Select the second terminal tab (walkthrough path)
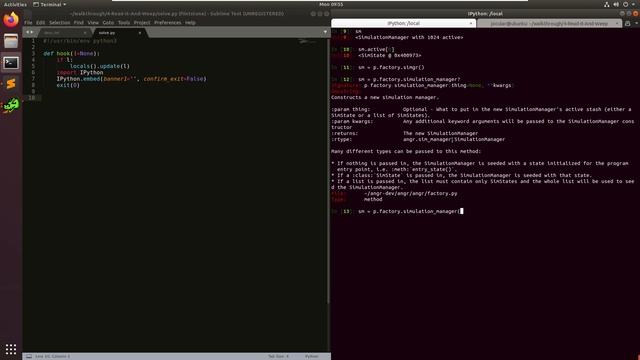Viewport: 640px width, 360px height. [x=549, y=23]
